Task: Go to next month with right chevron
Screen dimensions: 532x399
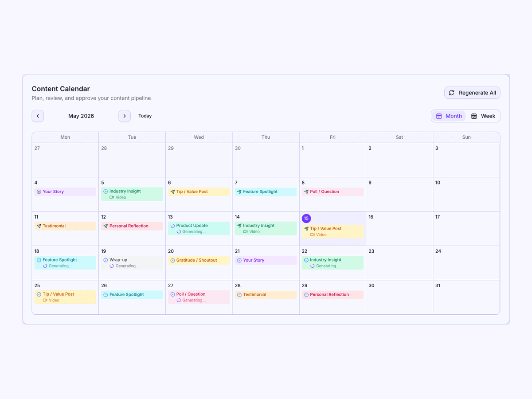Action: click(x=125, y=116)
